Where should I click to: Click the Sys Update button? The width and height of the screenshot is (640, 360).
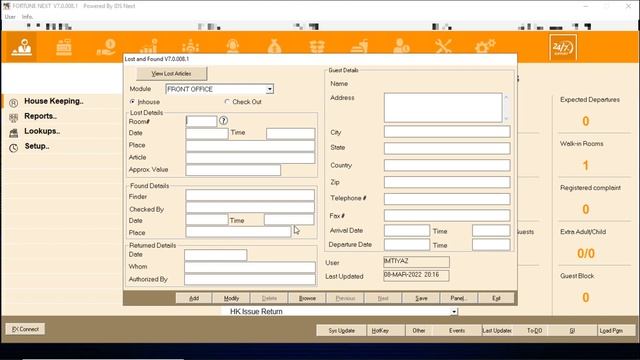tap(341, 331)
